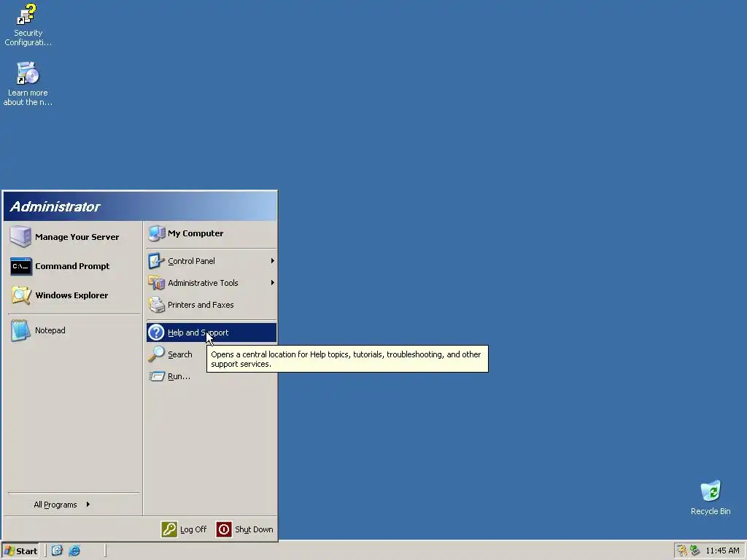Click the 11:45 AM clock
The image size is (747, 560).
(x=722, y=551)
